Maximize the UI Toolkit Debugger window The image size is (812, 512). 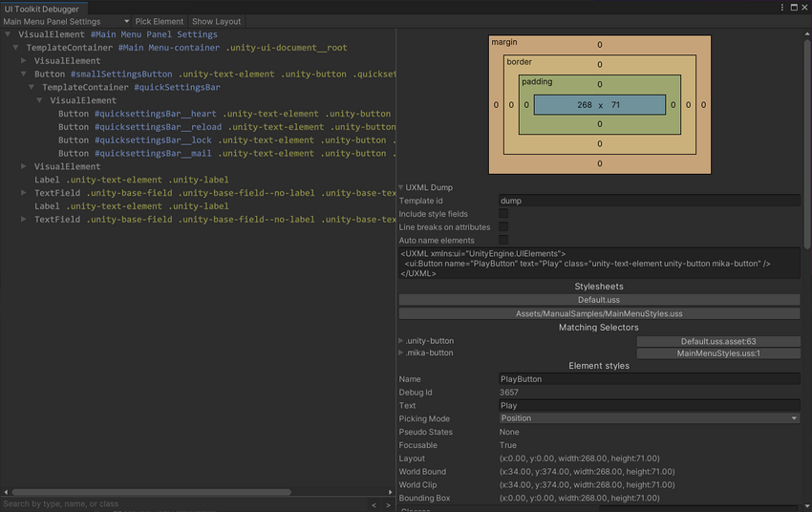794,7
